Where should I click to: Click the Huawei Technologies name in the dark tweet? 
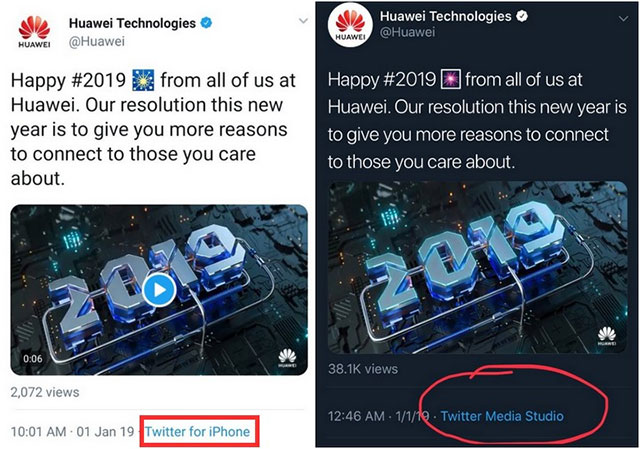[445, 17]
